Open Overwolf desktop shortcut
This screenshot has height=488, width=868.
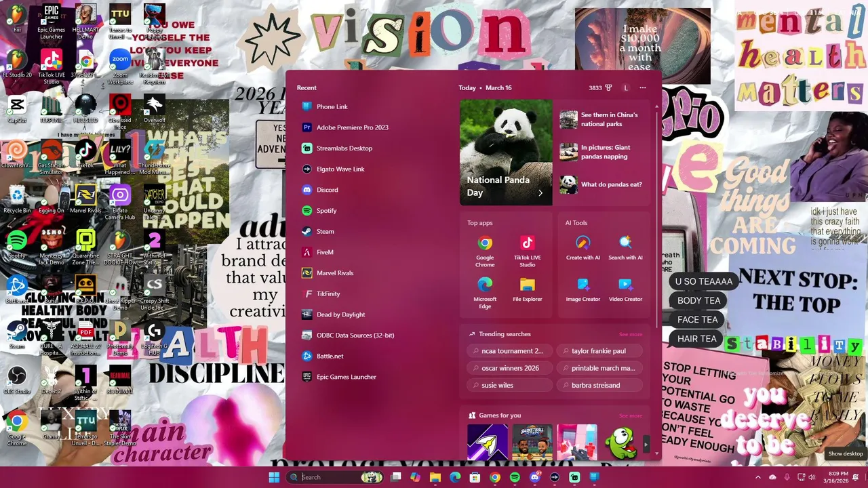(154, 109)
